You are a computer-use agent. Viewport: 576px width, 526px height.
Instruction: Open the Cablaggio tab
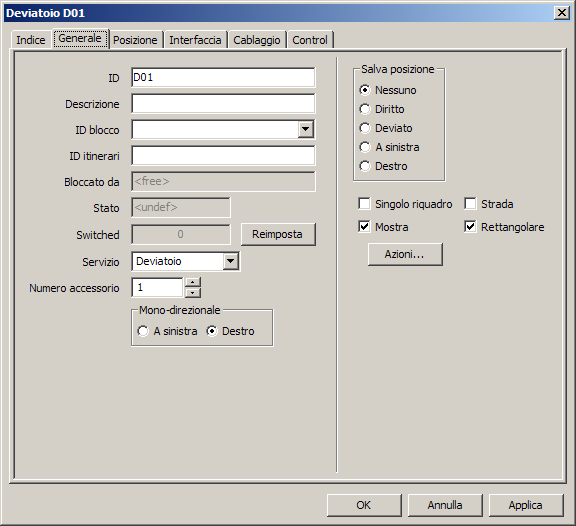click(257, 40)
